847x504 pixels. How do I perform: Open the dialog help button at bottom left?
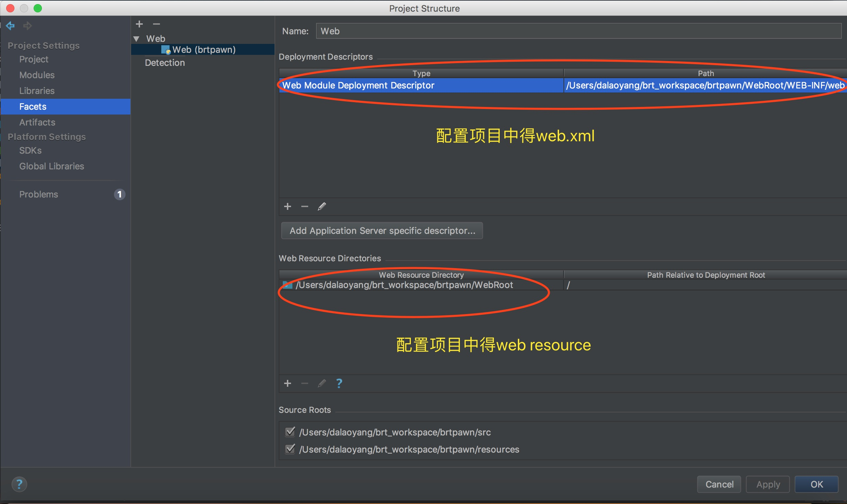click(x=19, y=484)
